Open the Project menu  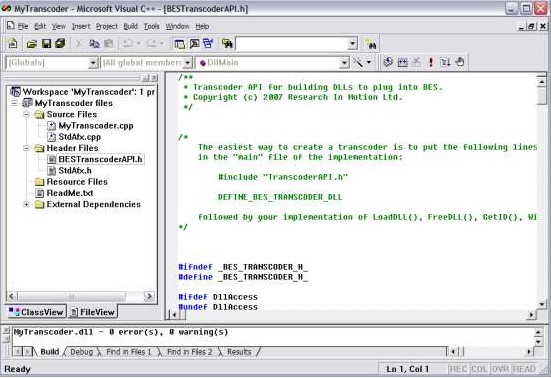pos(107,26)
